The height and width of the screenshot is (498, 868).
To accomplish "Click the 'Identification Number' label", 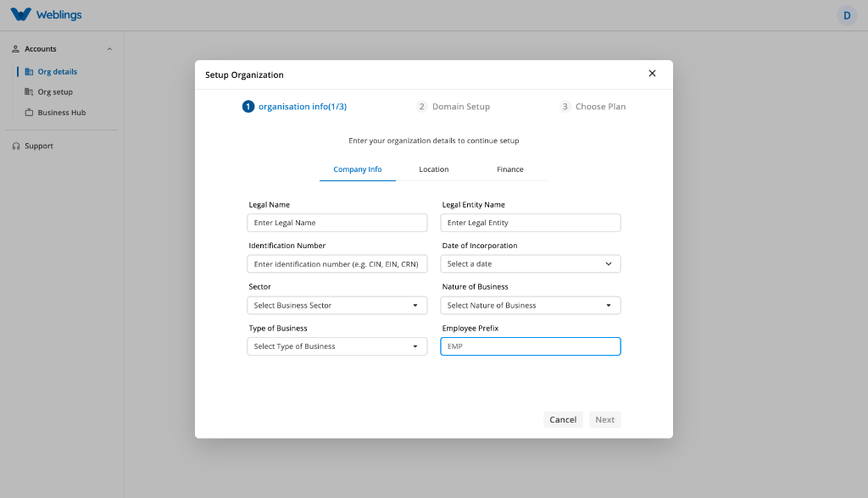I will [x=287, y=246].
